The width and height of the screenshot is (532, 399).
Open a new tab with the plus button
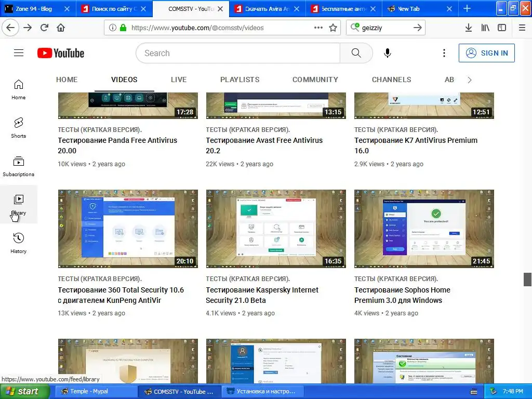point(467,8)
